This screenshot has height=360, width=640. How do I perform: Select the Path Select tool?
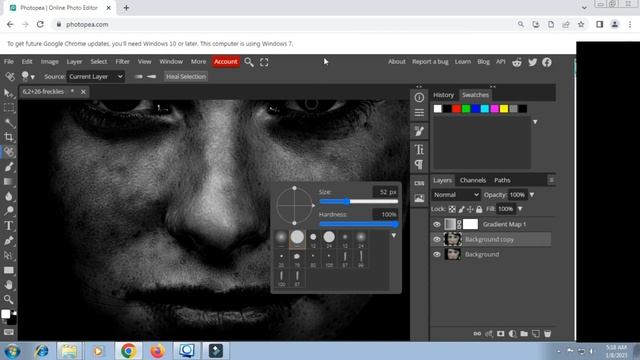tap(9, 256)
